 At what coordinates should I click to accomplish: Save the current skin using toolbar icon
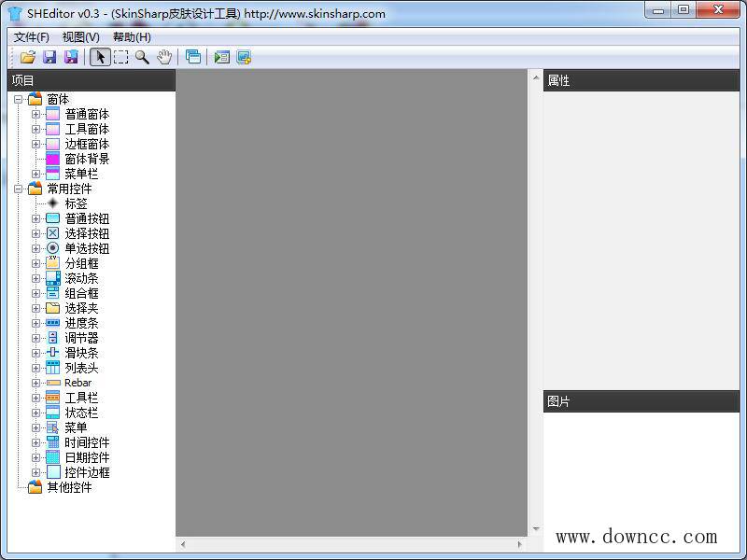point(49,57)
